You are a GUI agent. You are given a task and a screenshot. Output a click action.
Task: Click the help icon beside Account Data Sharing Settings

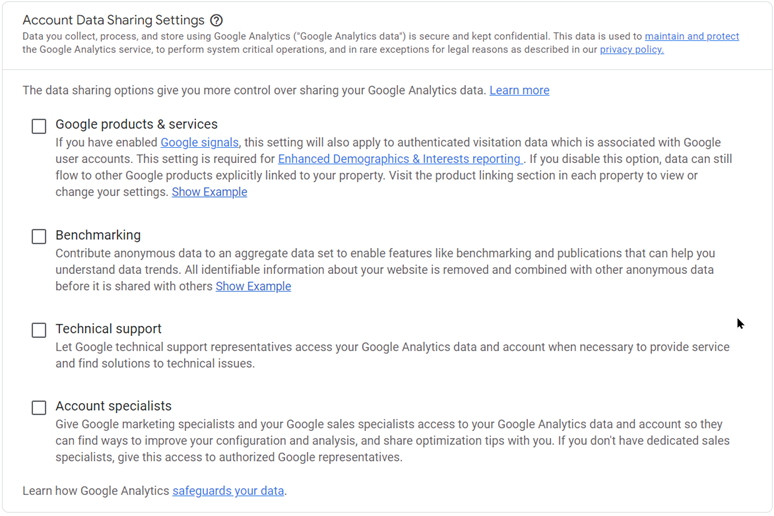click(x=217, y=20)
